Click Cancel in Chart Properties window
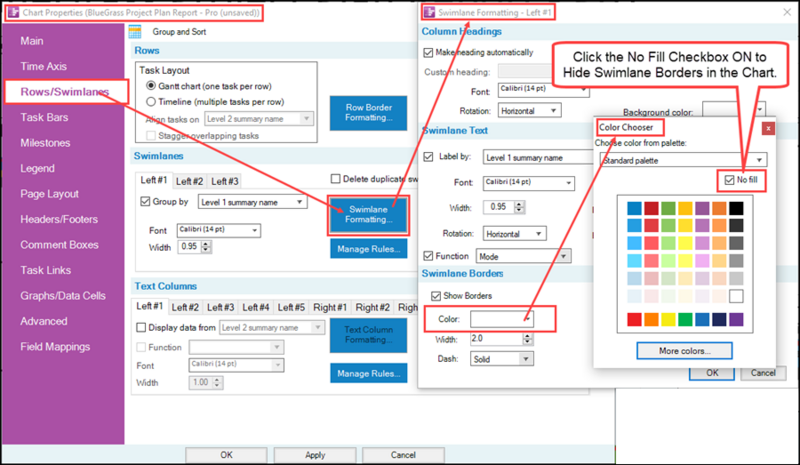This screenshot has width=800, height=465. (403, 455)
